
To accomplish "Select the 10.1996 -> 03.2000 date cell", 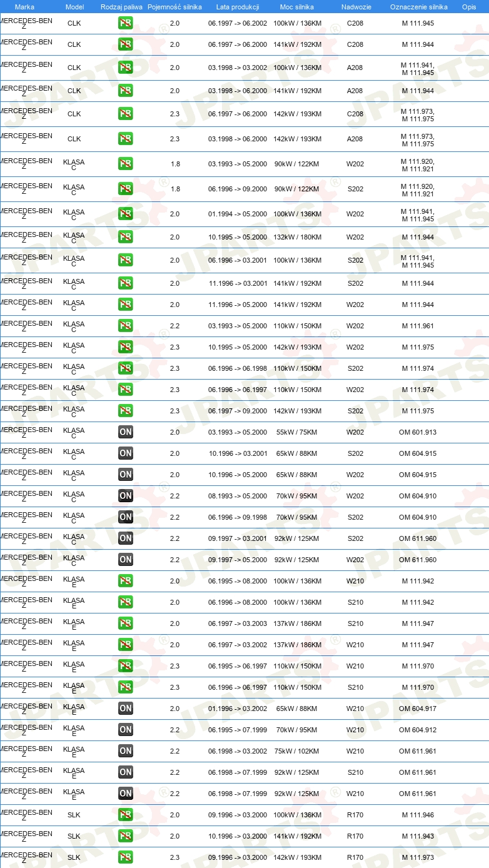I will 238,836.
